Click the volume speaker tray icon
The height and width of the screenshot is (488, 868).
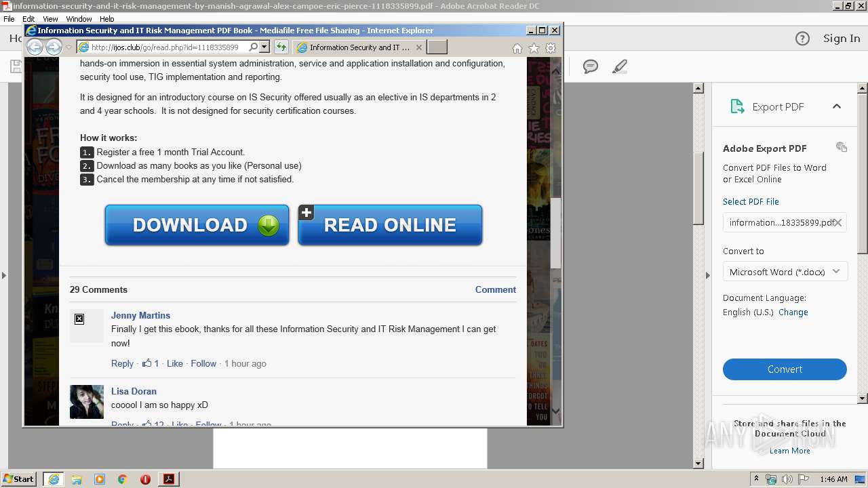pyautogui.click(x=787, y=479)
